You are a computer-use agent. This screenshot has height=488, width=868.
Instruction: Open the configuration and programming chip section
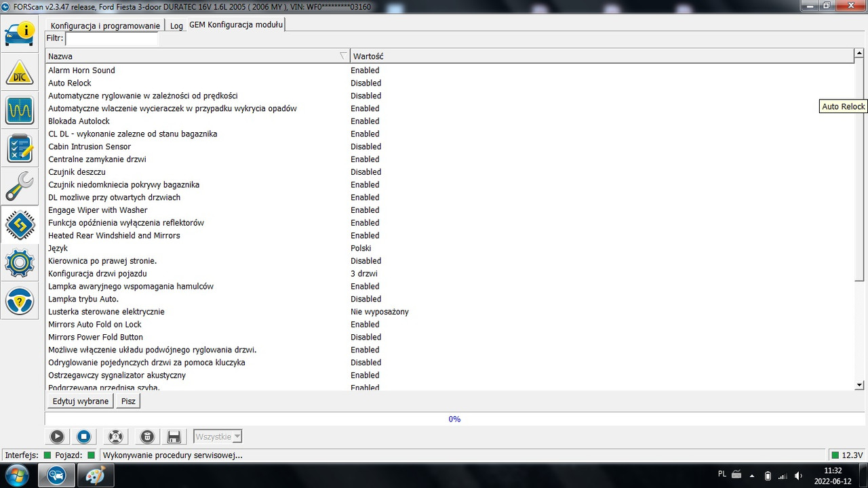pos(20,224)
